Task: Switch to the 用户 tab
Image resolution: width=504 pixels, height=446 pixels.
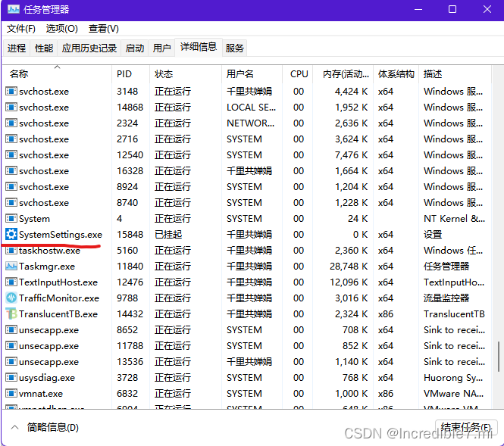Action: click(x=161, y=48)
